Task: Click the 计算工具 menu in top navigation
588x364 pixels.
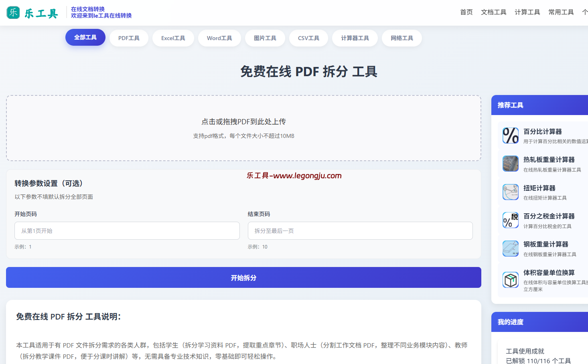Action: point(527,12)
